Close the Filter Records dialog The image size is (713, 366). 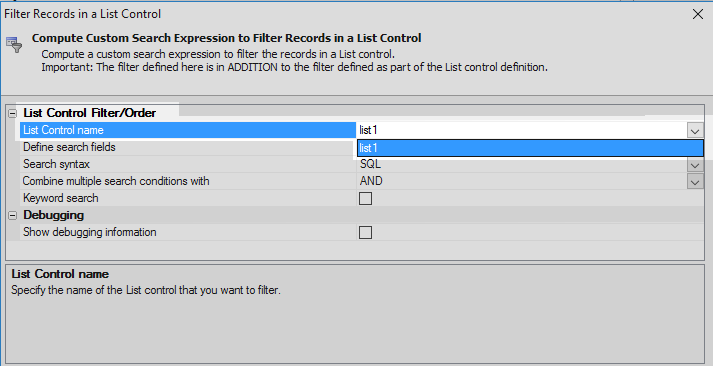[x=698, y=14]
